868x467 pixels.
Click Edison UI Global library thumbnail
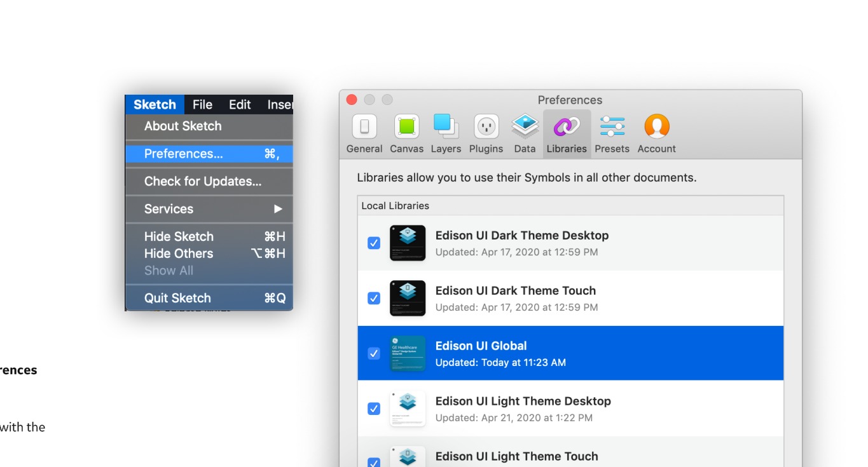pyautogui.click(x=408, y=353)
